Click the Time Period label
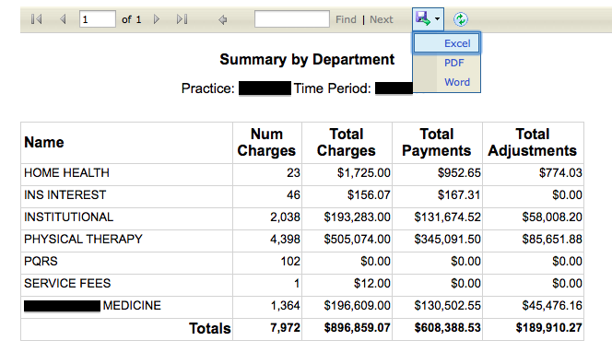Image resolution: width=612 pixels, height=364 pixels. tap(332, 88)
